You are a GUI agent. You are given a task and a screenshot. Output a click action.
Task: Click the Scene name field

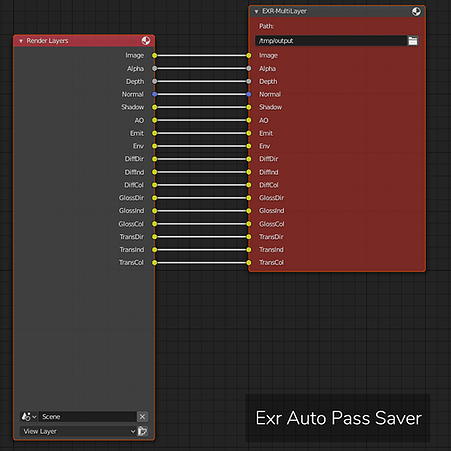88,417
